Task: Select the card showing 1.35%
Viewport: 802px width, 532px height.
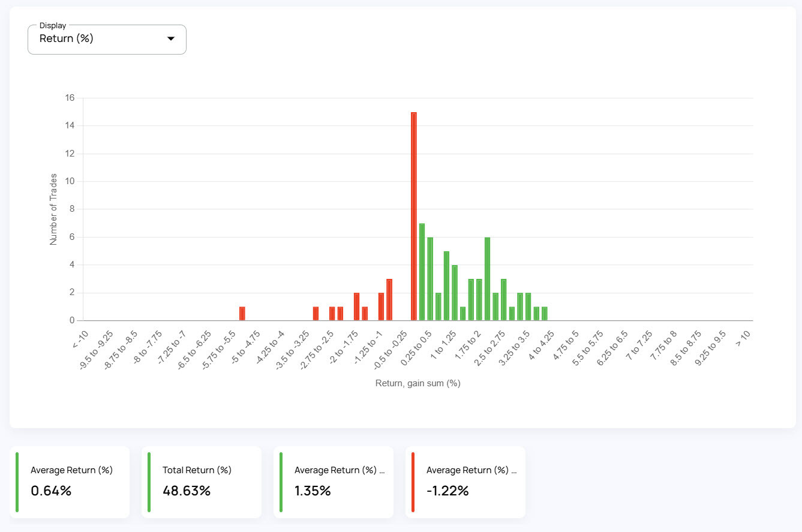Action: [334, 482]
